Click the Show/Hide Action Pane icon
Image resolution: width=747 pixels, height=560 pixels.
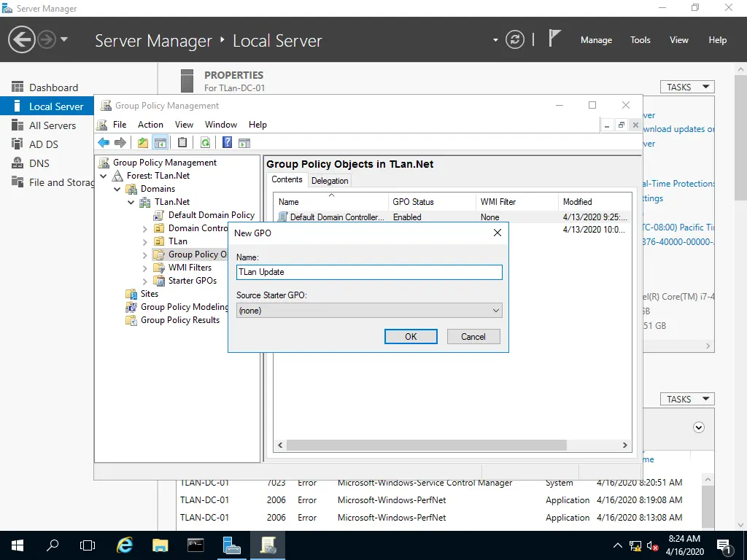pyautogui.click(x=244, y=142)
